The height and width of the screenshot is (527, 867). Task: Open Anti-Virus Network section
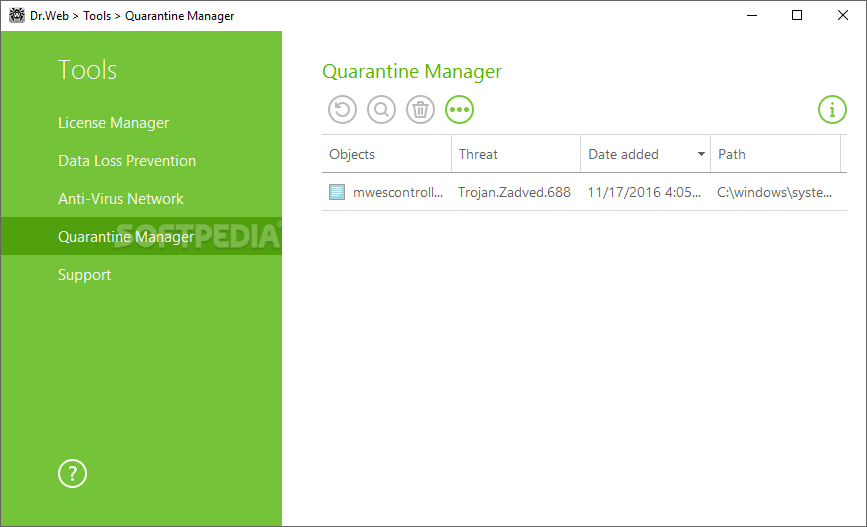(x=121, y=199)
